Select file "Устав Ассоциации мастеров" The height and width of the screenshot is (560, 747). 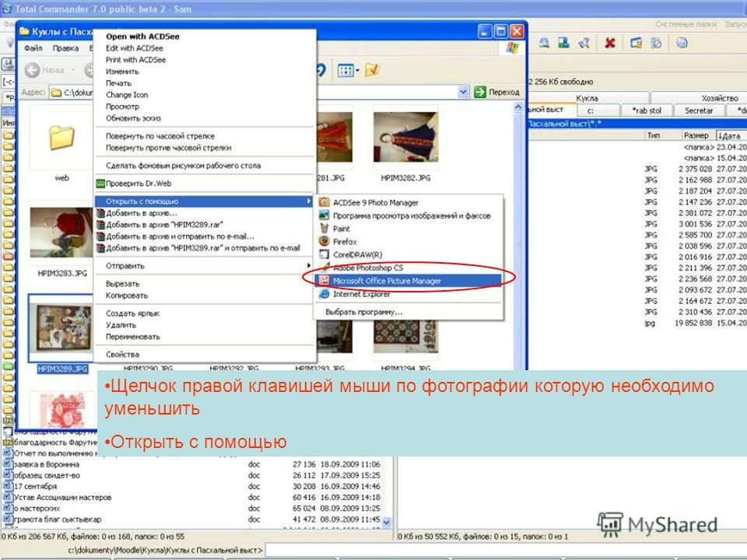62,497
